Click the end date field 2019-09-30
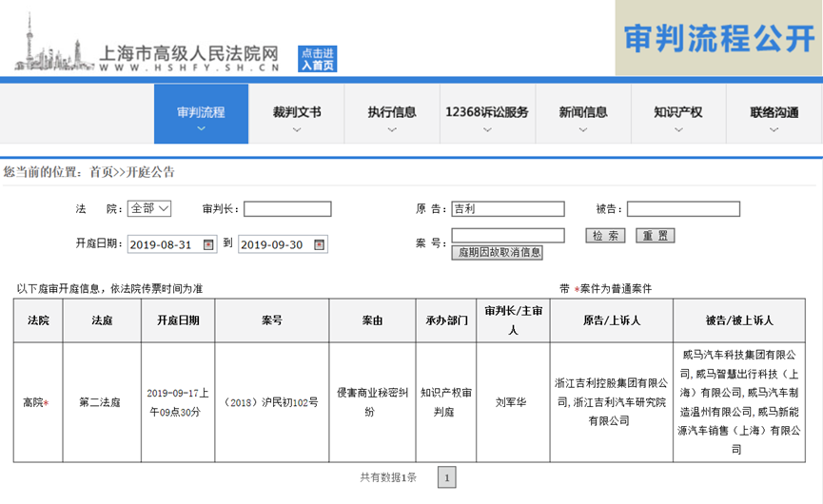823x504 pixels. click(283, 244)
